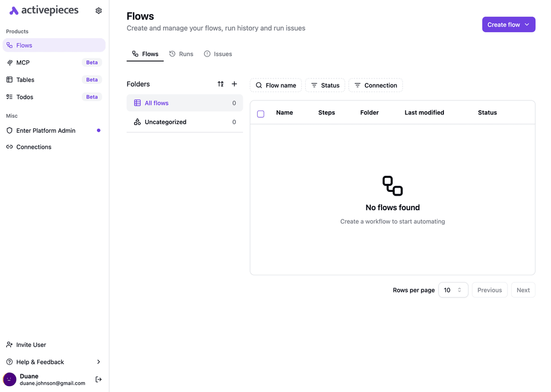Click the All flows table icon
Image resolution: width=551 pixels, height=392 pixels.
(137, 103)
